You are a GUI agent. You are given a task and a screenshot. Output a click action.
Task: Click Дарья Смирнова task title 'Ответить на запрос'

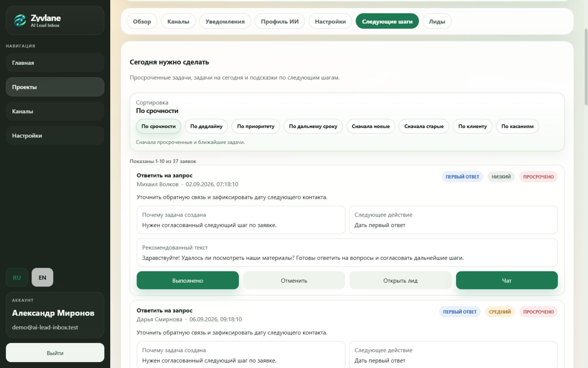(165, 310)
